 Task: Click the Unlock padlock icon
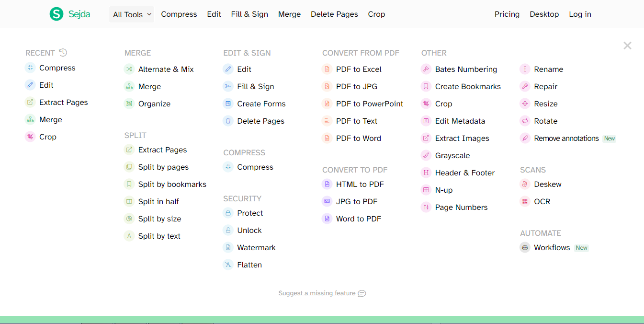pyautogui.click(x=228, y=230)
